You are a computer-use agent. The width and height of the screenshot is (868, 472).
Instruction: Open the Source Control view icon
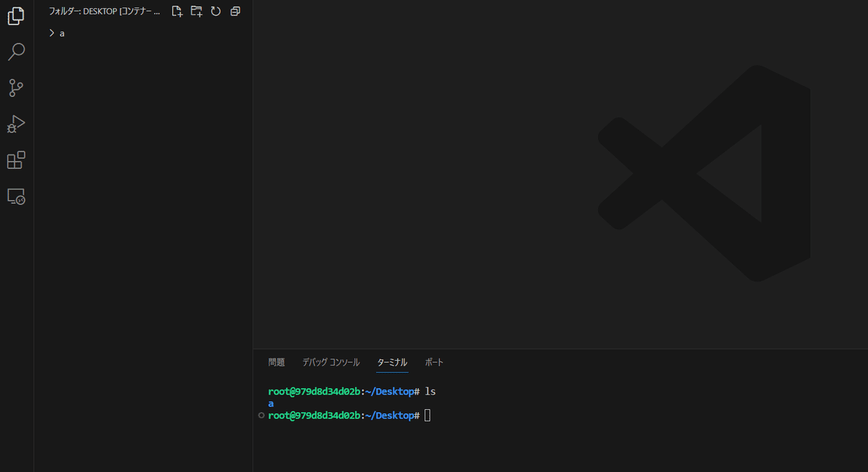tap(16, 88)
